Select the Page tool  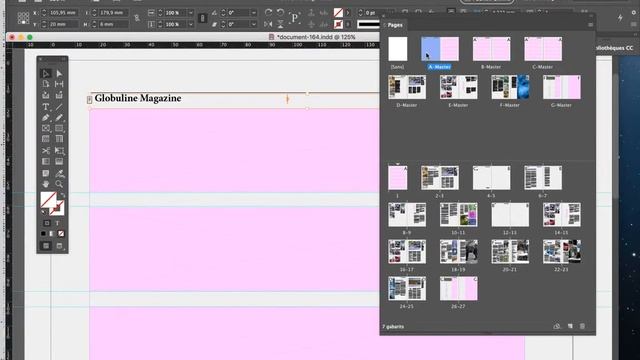pyautogui.click(x=46, y=84)
